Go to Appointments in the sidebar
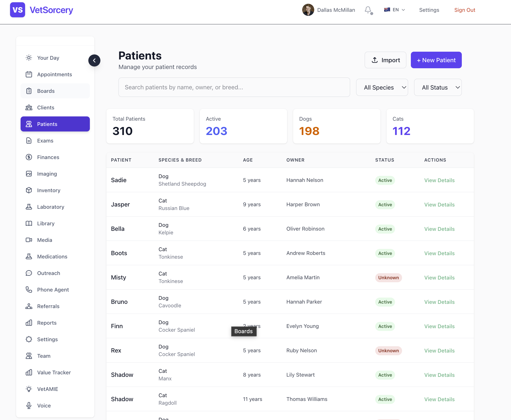511x420 pixels. [54, 74]
